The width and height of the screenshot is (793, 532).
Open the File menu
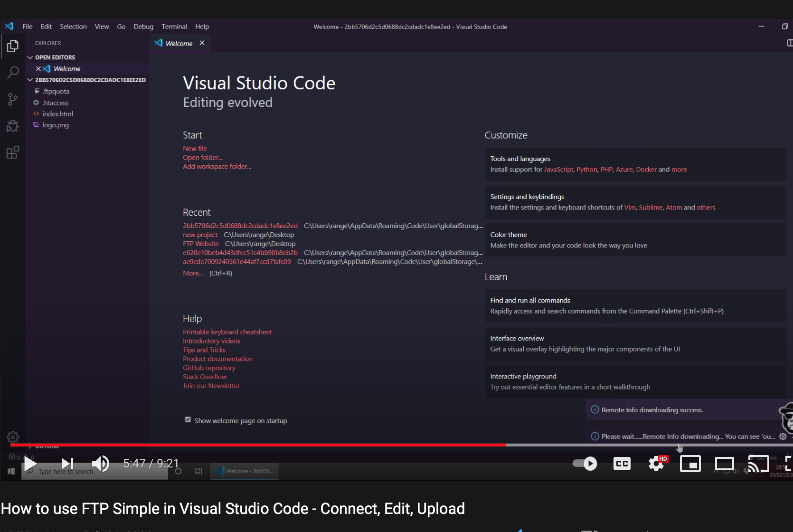(28, 27)
